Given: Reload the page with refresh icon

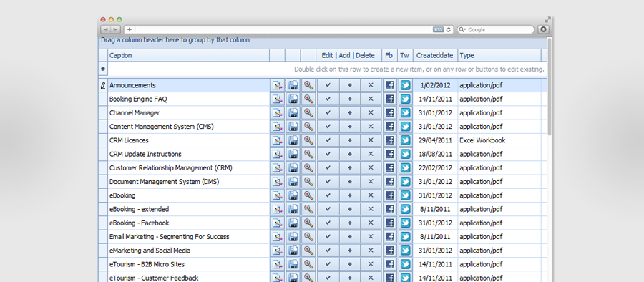Looking at the screenshot, I should [x=449, y=29].
